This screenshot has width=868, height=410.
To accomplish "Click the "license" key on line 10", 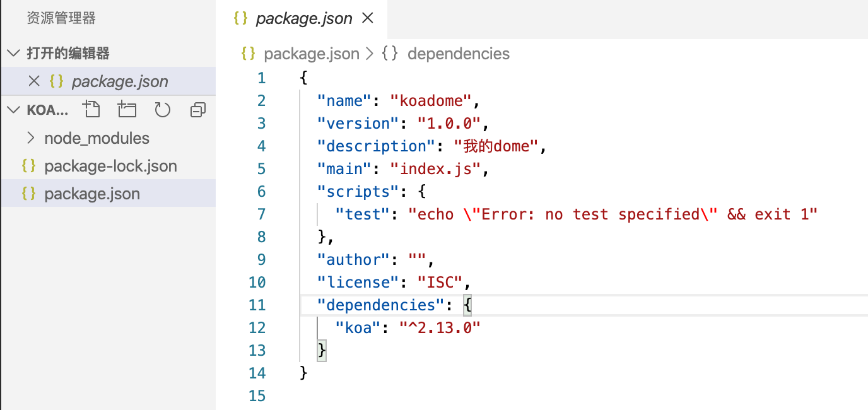I will (x=358, y=283).
